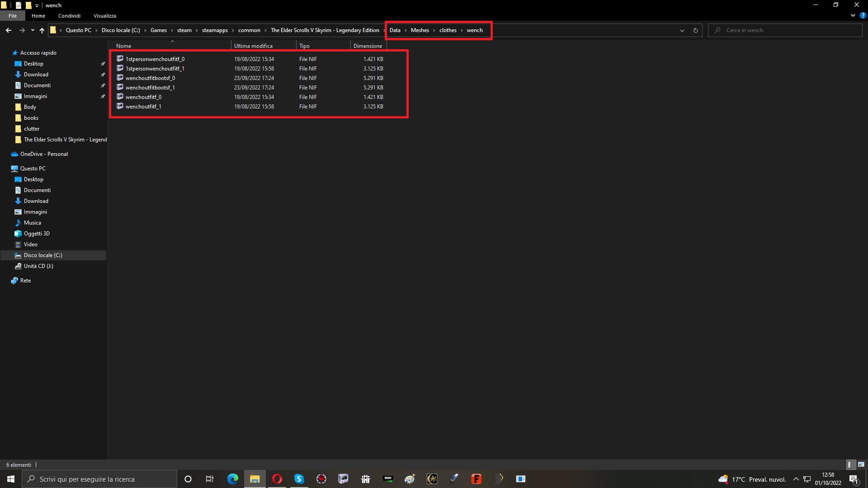Image resolution: width=868 pixels, height=488 pixels.
Task: Show hidden system tray icons
Action: [796, 479]
